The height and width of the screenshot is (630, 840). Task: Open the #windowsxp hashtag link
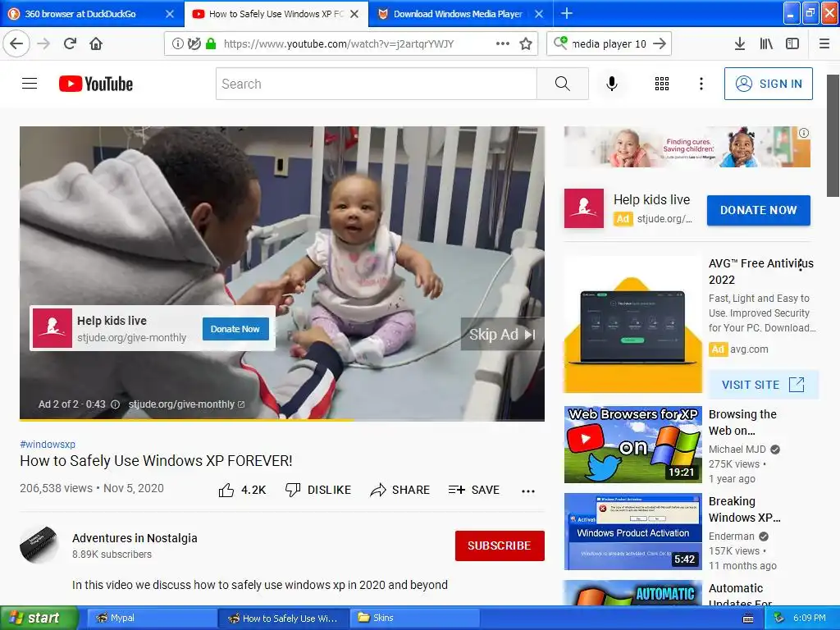(48, 444)
